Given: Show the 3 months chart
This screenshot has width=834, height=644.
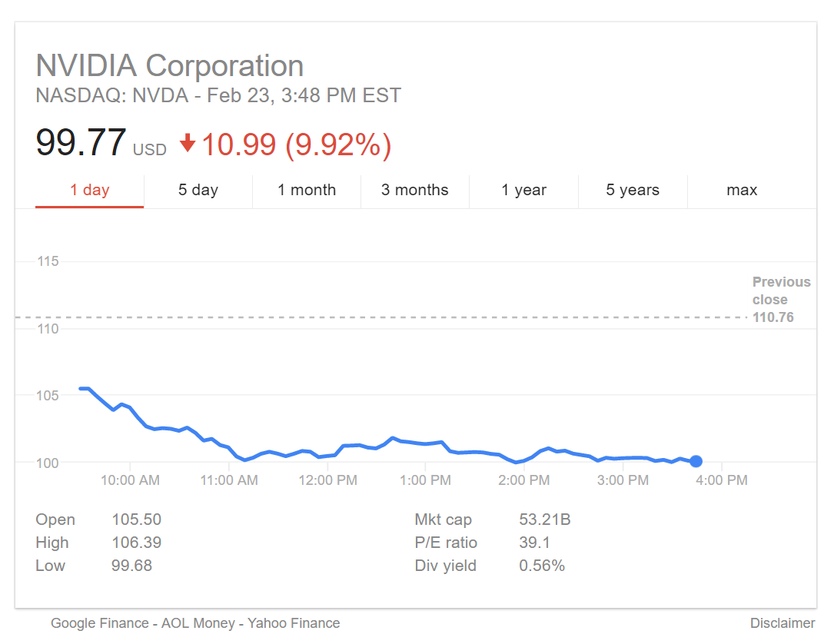Looking at the screenshot, I should (x=415, y=190).
